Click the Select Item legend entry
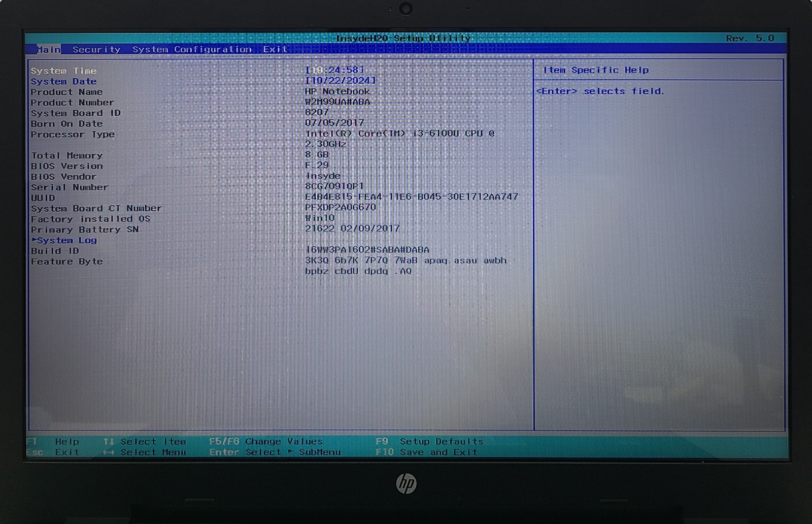Image resolution: width=812 pixels, height=524 pixels. point(145,441)
